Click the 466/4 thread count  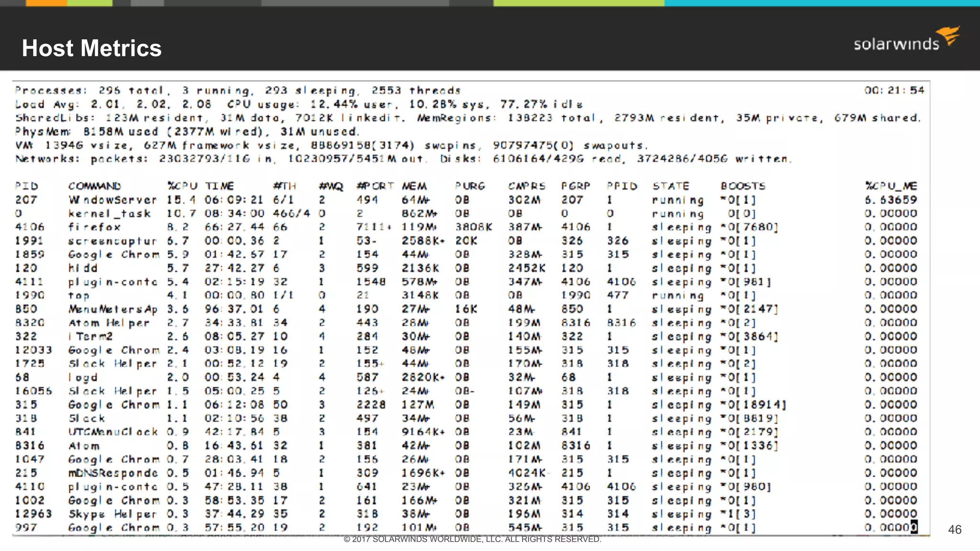[292, 213]
